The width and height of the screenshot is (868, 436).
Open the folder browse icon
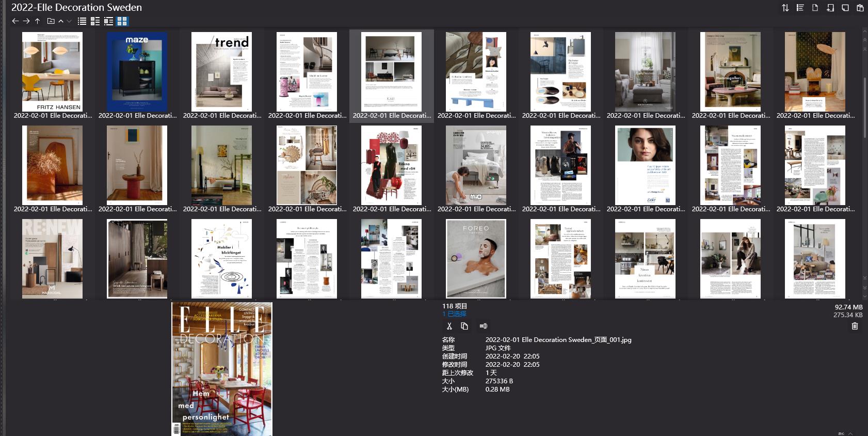tap(51, 21)
